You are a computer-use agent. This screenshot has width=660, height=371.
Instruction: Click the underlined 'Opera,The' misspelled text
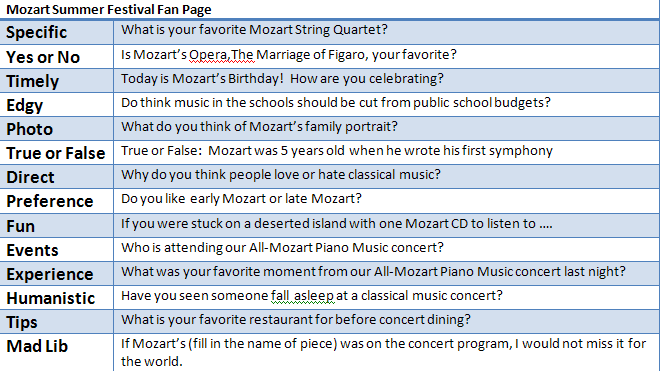(x=221, y=55)
